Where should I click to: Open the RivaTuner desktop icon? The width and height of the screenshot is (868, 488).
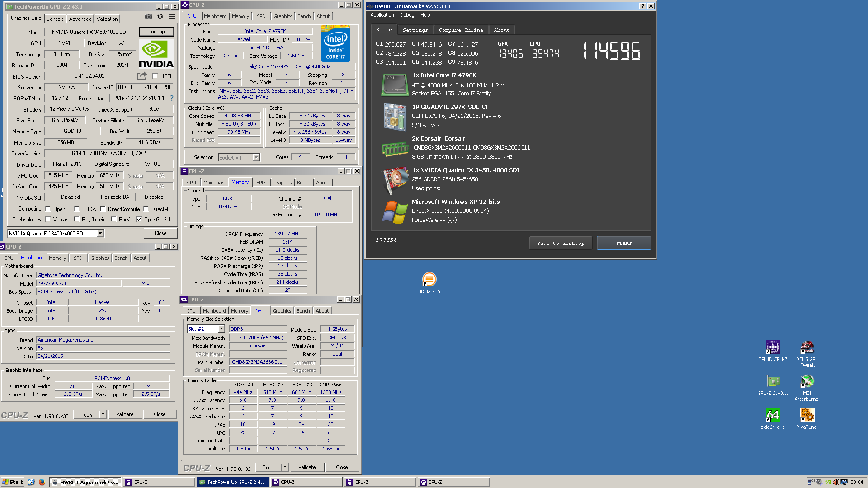807,418
